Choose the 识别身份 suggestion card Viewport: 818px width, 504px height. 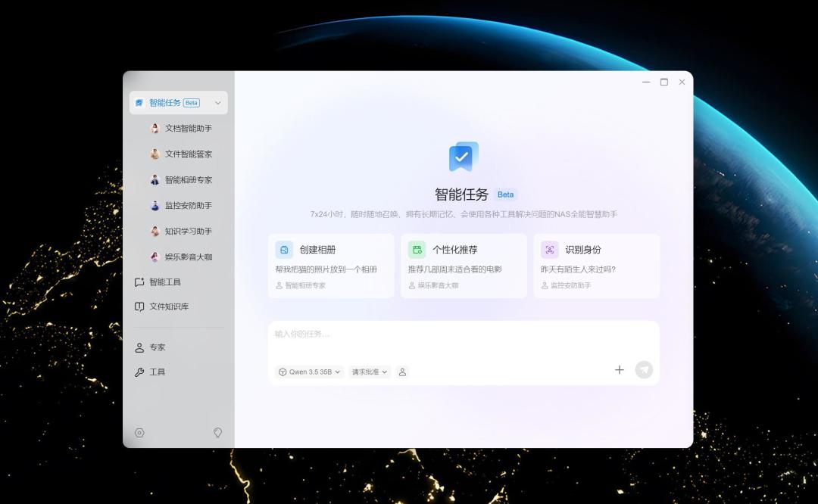(597, 266)
